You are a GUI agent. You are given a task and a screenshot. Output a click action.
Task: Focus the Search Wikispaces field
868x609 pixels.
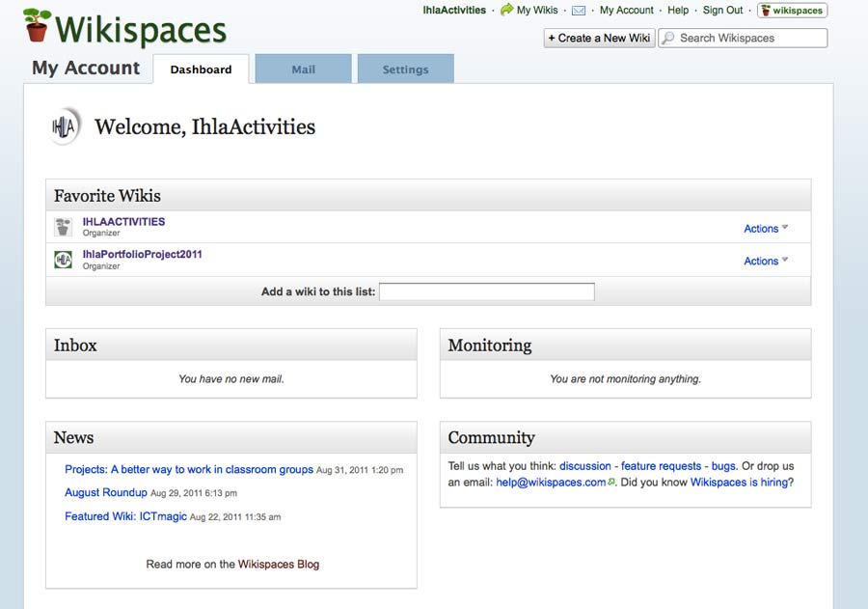(x=749, y=39)
